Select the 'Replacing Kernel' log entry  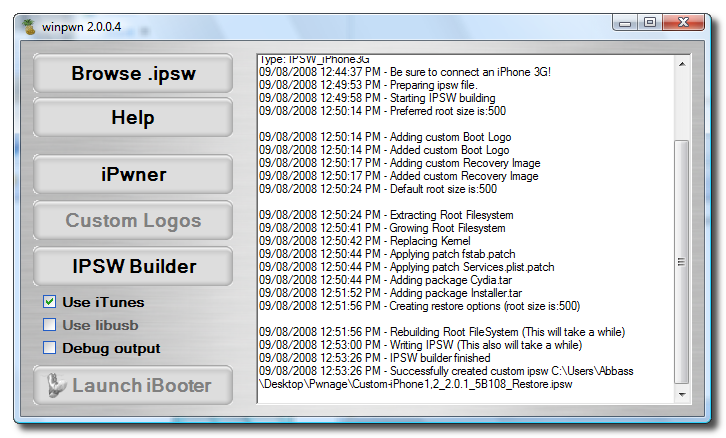tap(340, 240)
